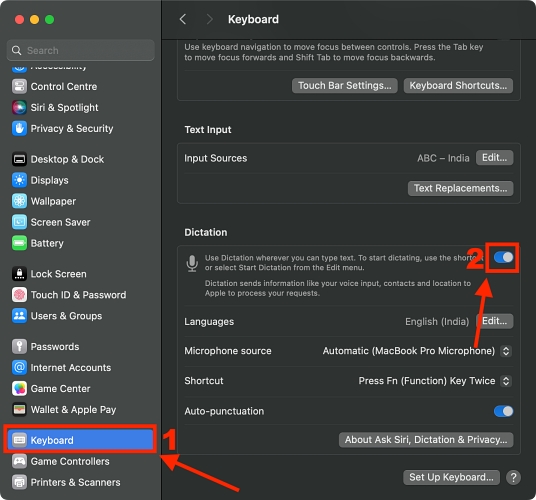Toggle the Auto-punctuation switch
This screenshot has width=536, height=500.
coord(503,411)
